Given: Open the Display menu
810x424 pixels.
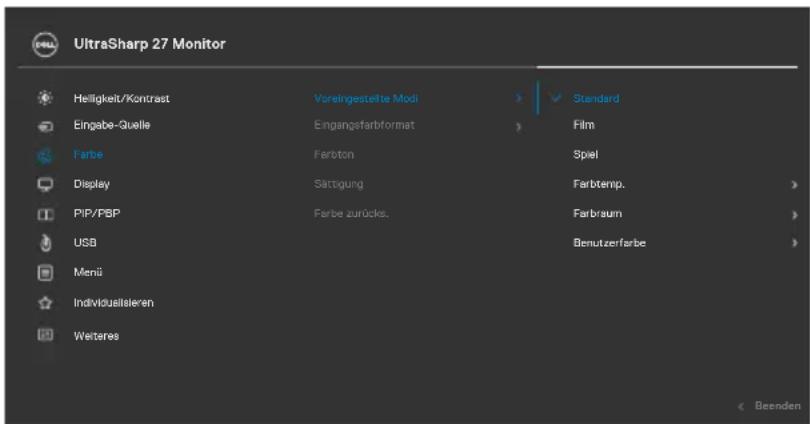Looking at the screenshot, I should (x=91, y=184).
